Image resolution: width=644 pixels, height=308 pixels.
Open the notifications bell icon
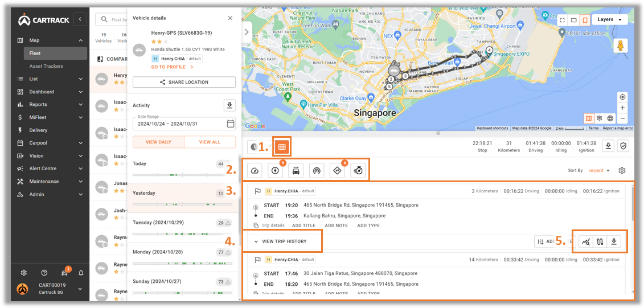[81, 273]
